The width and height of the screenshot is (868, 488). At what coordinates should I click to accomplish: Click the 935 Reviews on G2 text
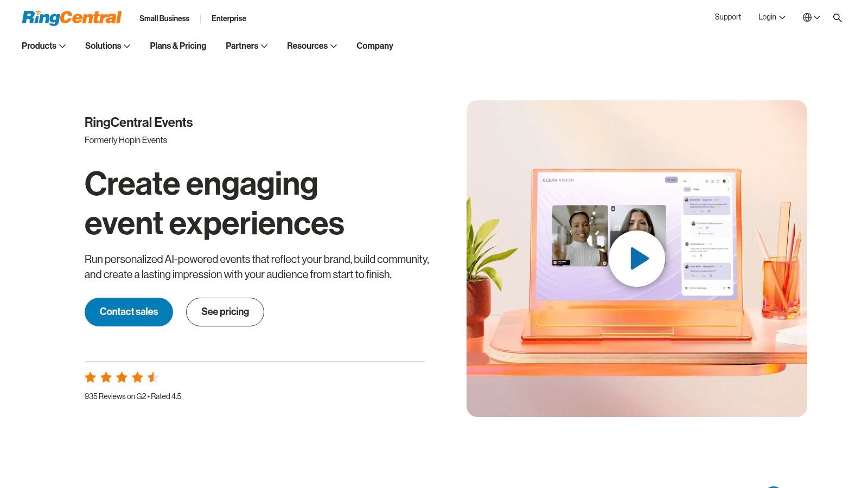132,396
